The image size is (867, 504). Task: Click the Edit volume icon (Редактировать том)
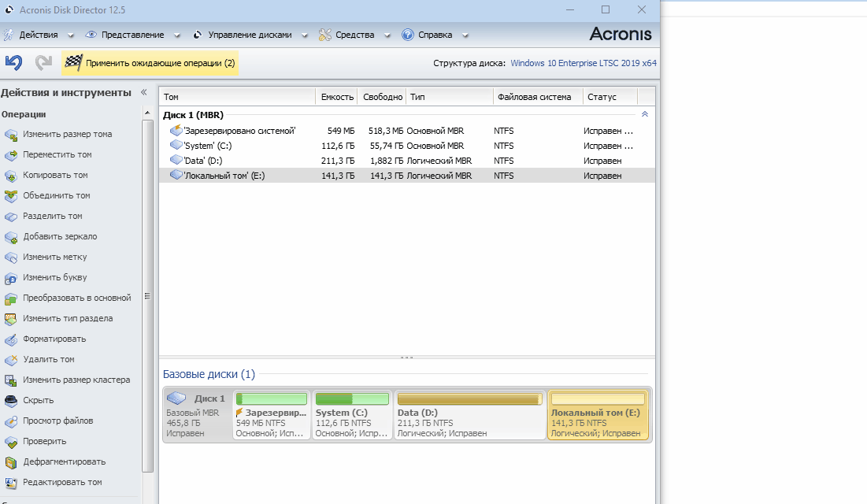[x=11, y=483]
